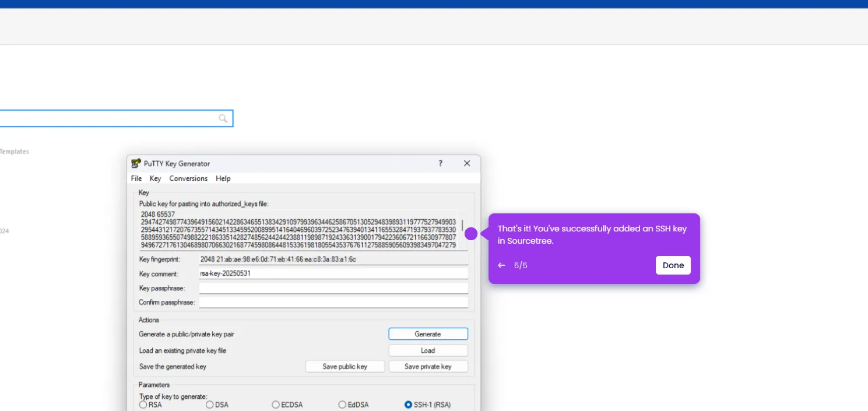Screen dimensions: 868x411
Task: Select the DSA key type radio button
Action: coord(210,405)
